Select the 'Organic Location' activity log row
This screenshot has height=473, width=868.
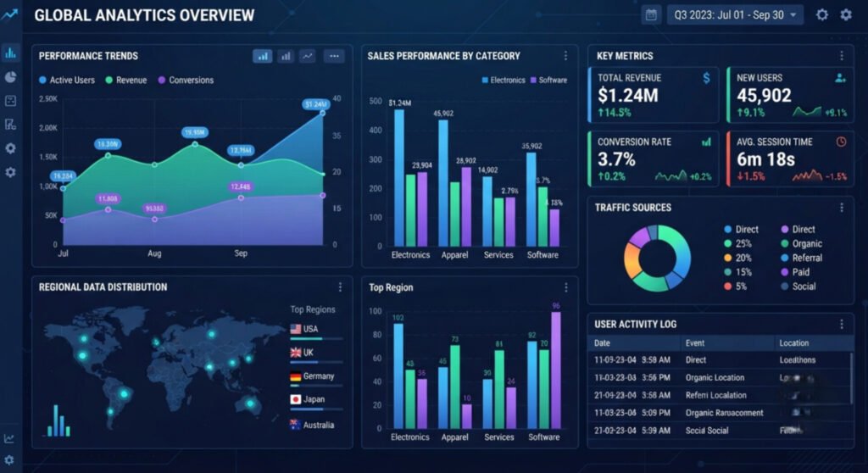720,378
